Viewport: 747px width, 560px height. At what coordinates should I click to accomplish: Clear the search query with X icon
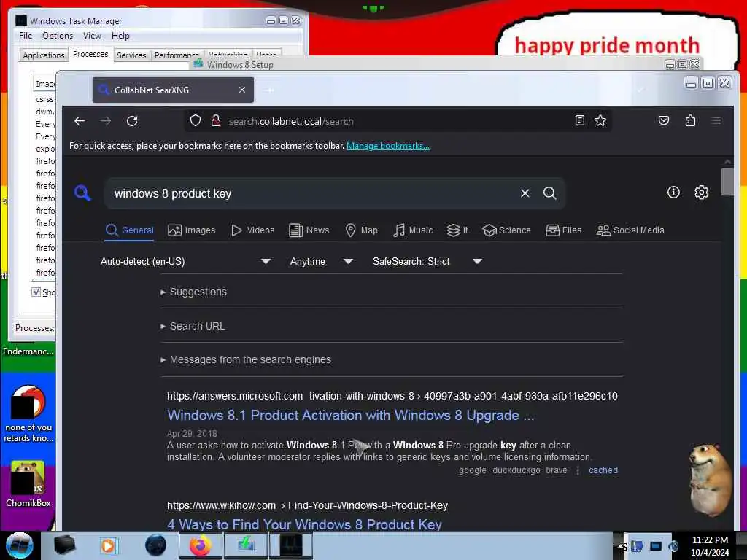[525, 192]
